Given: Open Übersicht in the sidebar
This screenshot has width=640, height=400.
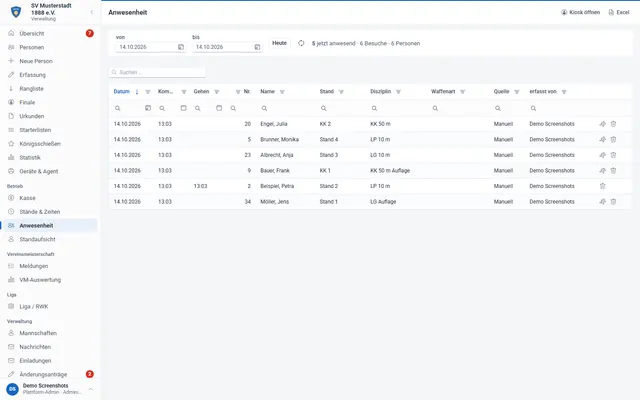Looking at the screenshot, I should tap(49, 33).
